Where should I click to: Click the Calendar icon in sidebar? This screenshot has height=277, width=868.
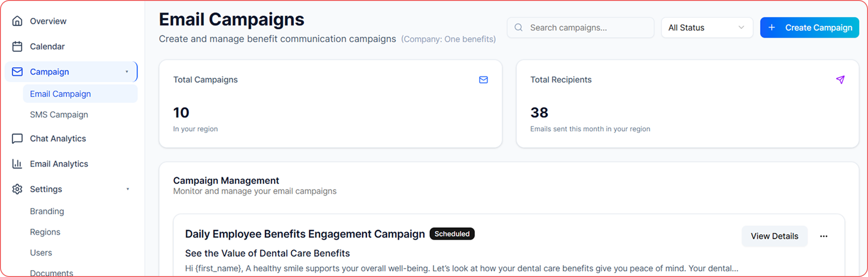[x=17, y=46]
